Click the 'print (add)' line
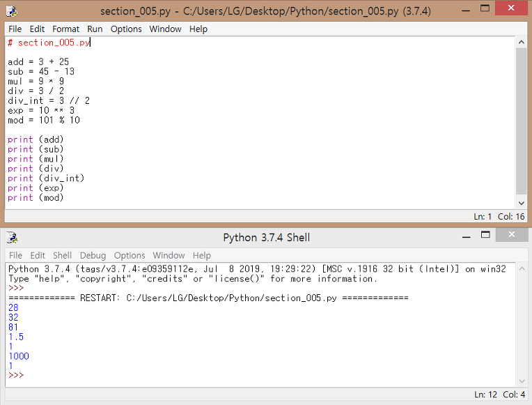The height and width of the screenshot is (405, 532). pyautogui.click(x=36, y=139)
